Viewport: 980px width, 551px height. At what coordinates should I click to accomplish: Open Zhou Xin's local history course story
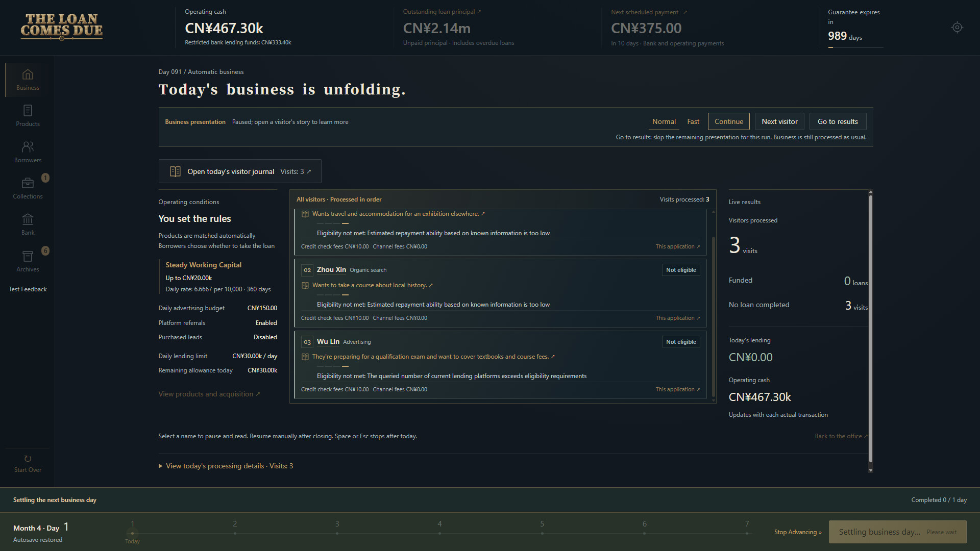click(x=373, y=286)
